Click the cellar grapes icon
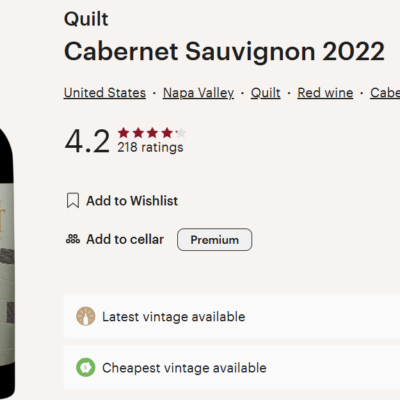 (73, 239)
